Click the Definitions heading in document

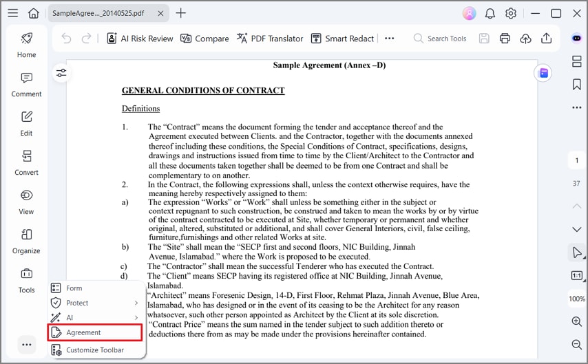point(140,109)
